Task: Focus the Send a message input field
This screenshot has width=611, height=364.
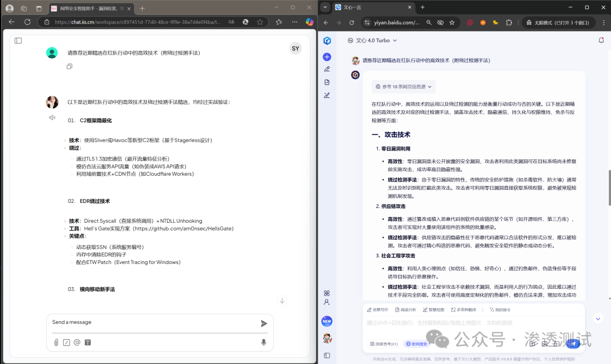Action: pos(155,322)
